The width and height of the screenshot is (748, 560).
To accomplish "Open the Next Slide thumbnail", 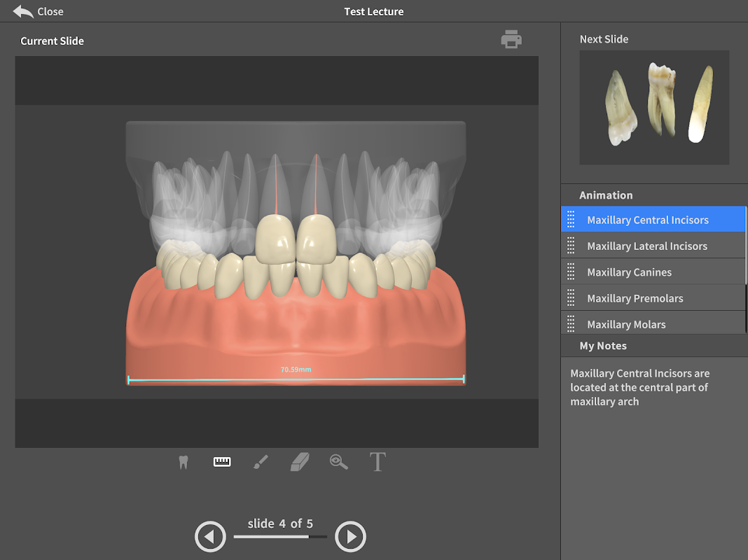I will [x=654, y=107].
